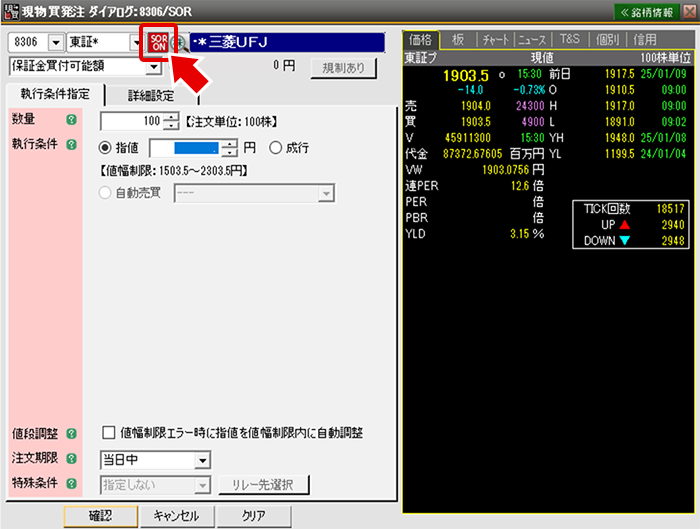Open help icon beside 注文期限
Viewport: 700px width, 529px height.
click(x=71, y=460)
